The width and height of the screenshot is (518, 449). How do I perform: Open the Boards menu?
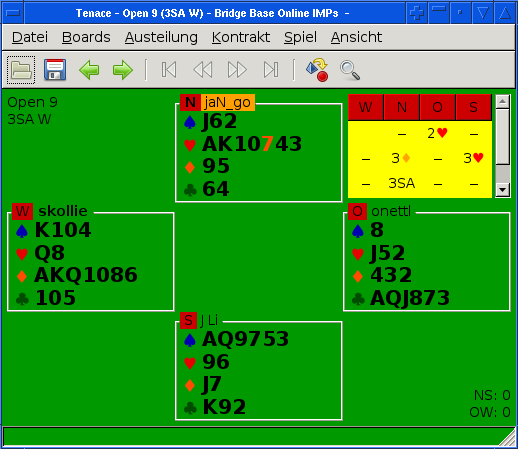(86, 37)
